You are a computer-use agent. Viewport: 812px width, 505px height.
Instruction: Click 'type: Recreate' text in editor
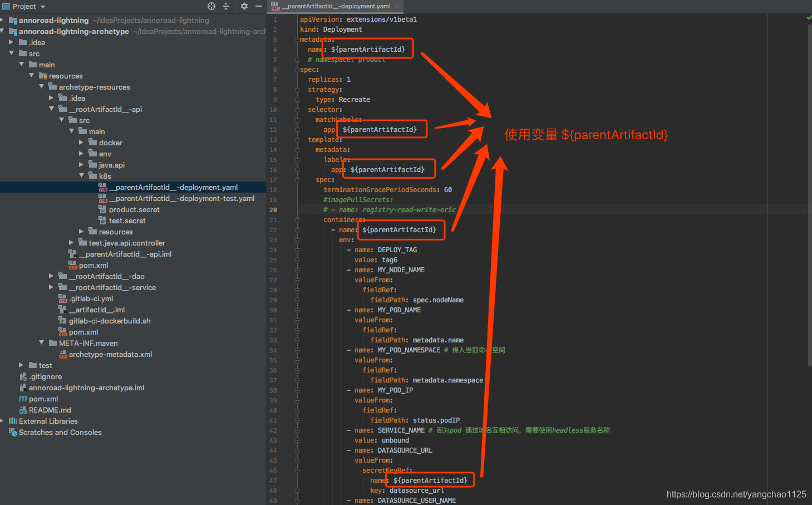tap(343, 100)
